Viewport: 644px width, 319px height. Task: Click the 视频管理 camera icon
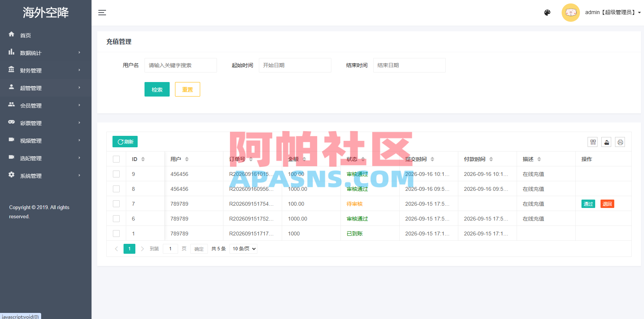coord(11,140)
